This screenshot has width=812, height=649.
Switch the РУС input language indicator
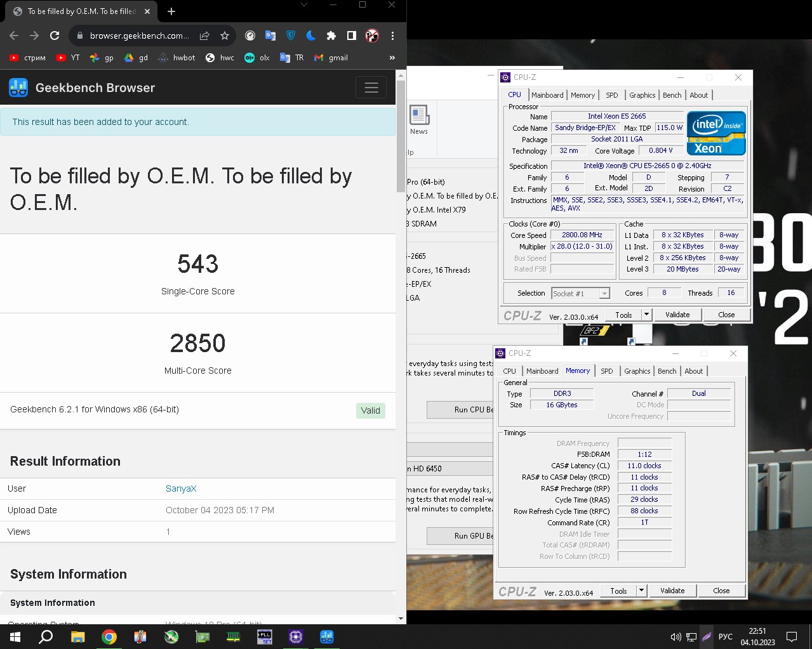click(725, 637)
